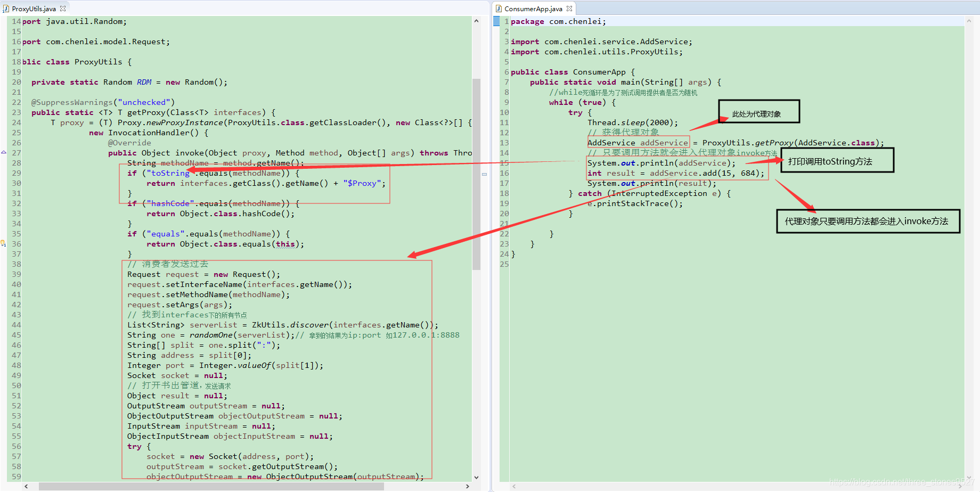
Task: Click setMethodName on line 41
Action: click(x=197, y=294)
